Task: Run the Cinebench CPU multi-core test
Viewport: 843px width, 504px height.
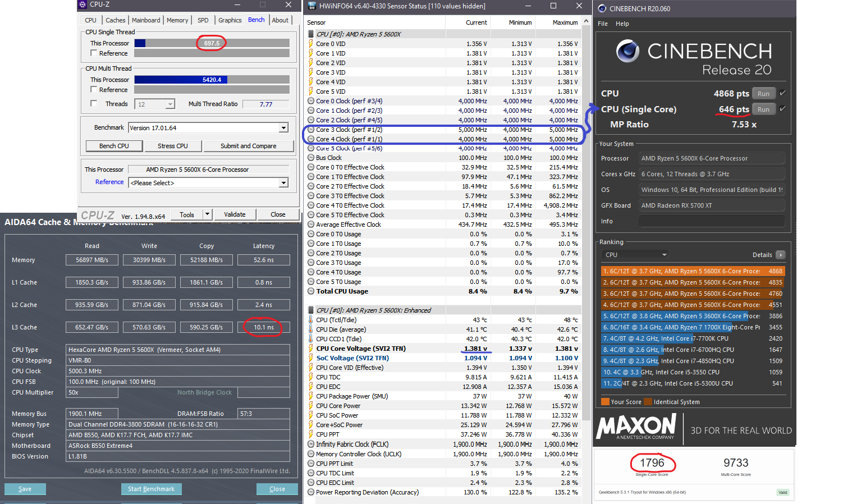Action: click(x=763, y=94)
